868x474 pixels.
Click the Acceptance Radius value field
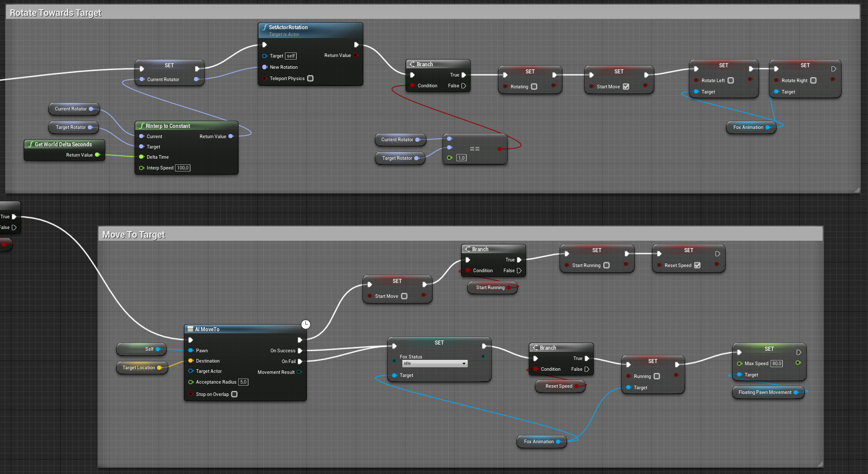click(243, 382)
